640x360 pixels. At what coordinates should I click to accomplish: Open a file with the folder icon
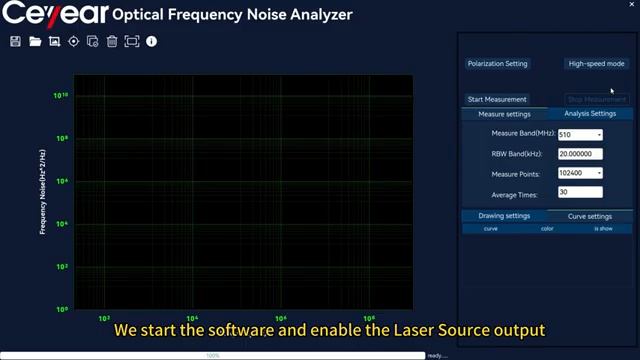point(35,41)
